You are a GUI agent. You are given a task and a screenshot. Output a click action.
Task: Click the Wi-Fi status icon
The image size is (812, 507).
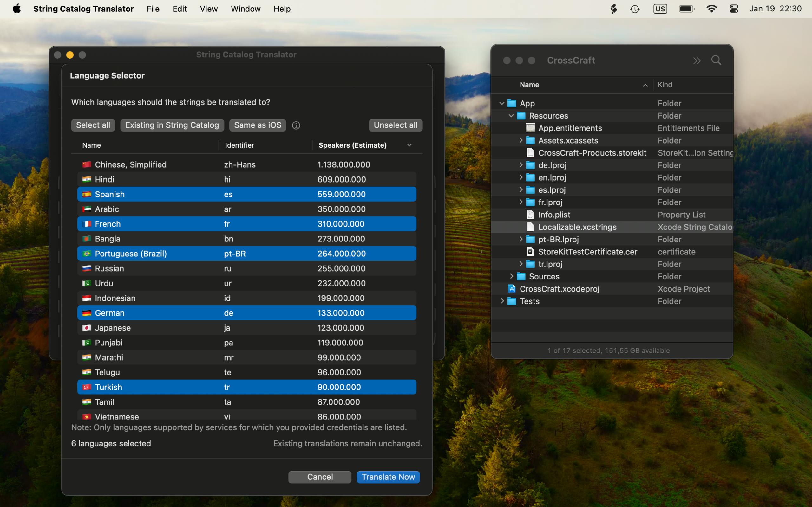[x=711, y=9]
